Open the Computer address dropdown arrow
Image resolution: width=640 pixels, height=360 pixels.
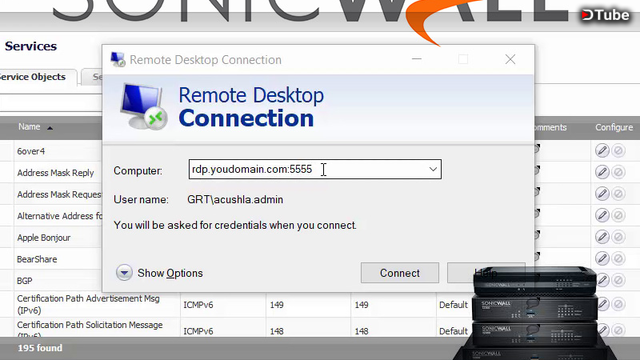(x=433, y=169)
